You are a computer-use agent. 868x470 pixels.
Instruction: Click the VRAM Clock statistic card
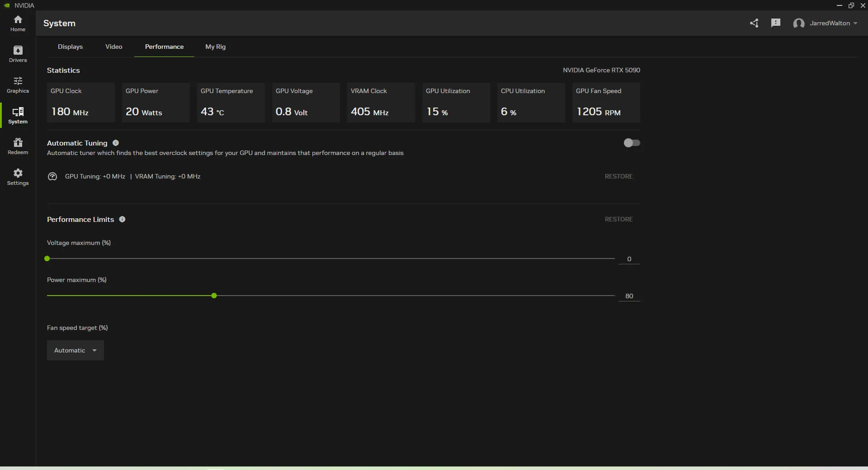click(381, 103)
